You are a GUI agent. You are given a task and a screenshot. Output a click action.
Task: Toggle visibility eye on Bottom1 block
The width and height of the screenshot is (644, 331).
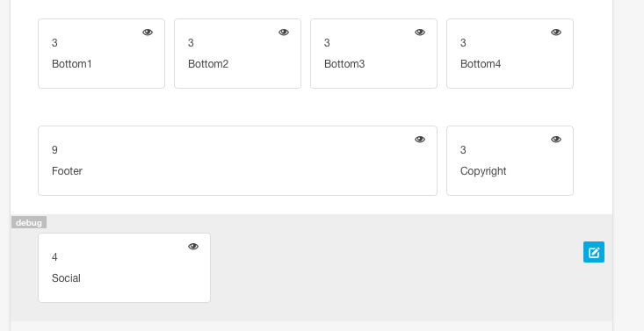coord(148,32)
